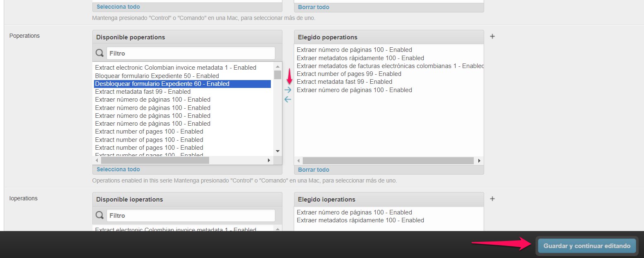Click in the poperations Filtro input field
The height and width of the screenshot is (258, 644).
point(191,53)
